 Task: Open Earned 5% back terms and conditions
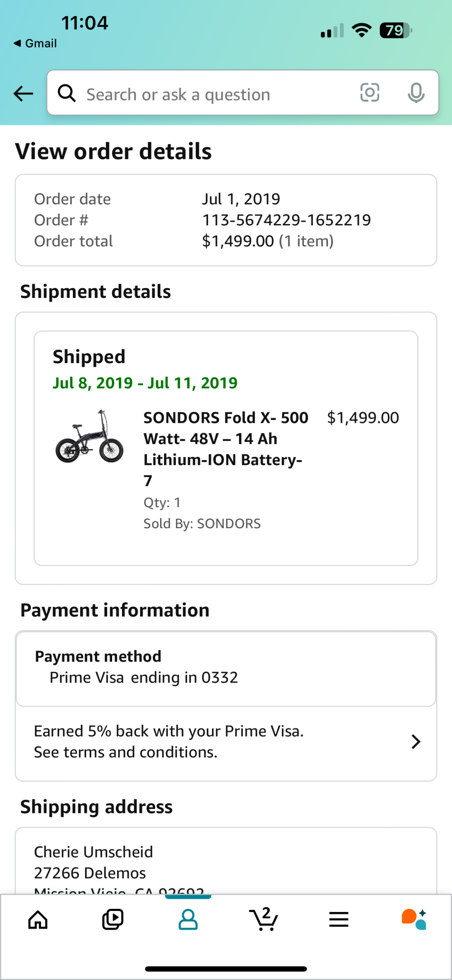click(169, 742)
